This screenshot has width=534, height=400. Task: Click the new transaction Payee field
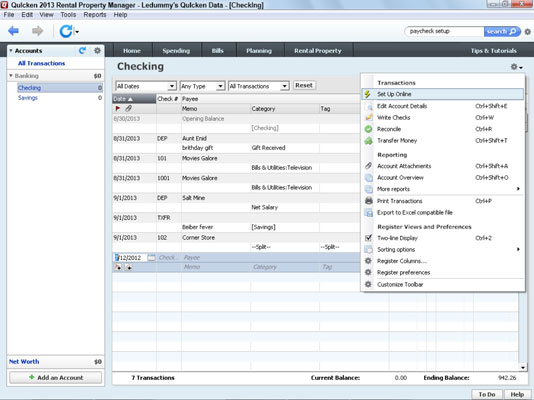271,258
